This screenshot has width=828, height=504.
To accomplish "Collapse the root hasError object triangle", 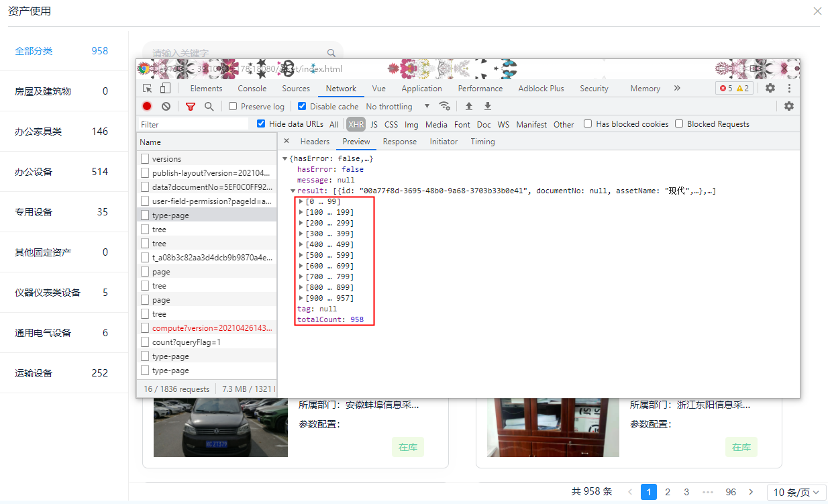I will [285, 158].
